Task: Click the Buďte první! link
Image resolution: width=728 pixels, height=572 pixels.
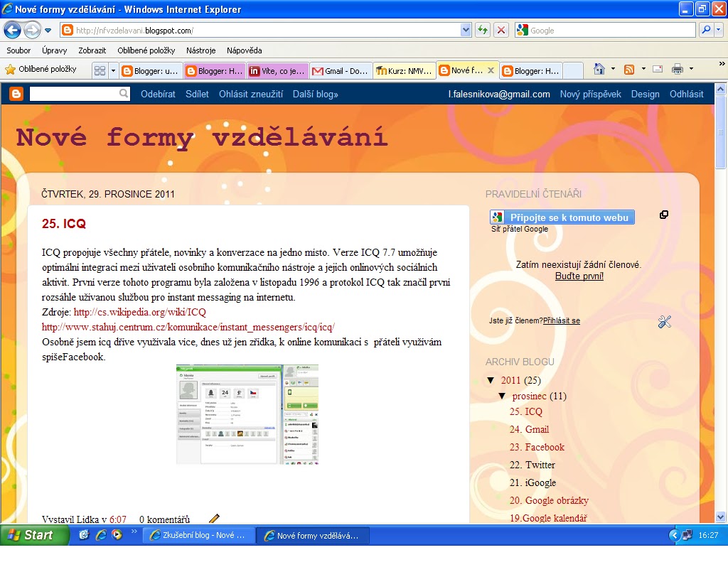Action: pyautogui.click(x=579, y=276)
